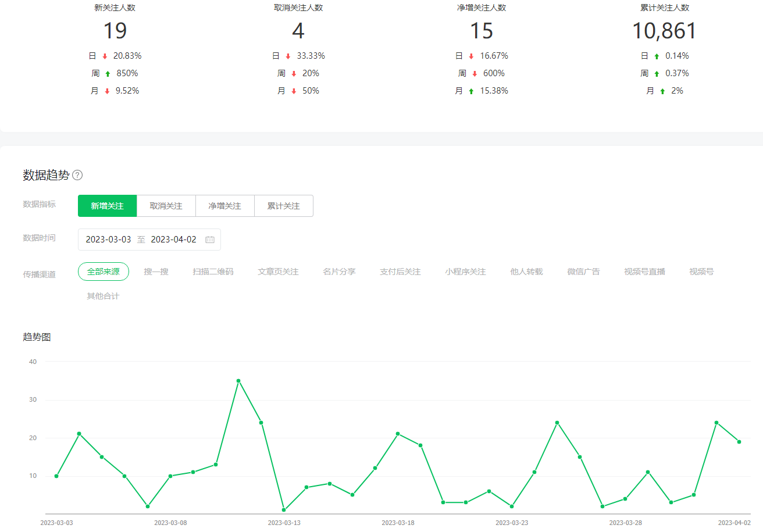763x532 pixels.
Task: Open the 累计关注 metric tab
Action: pos(283,206)
